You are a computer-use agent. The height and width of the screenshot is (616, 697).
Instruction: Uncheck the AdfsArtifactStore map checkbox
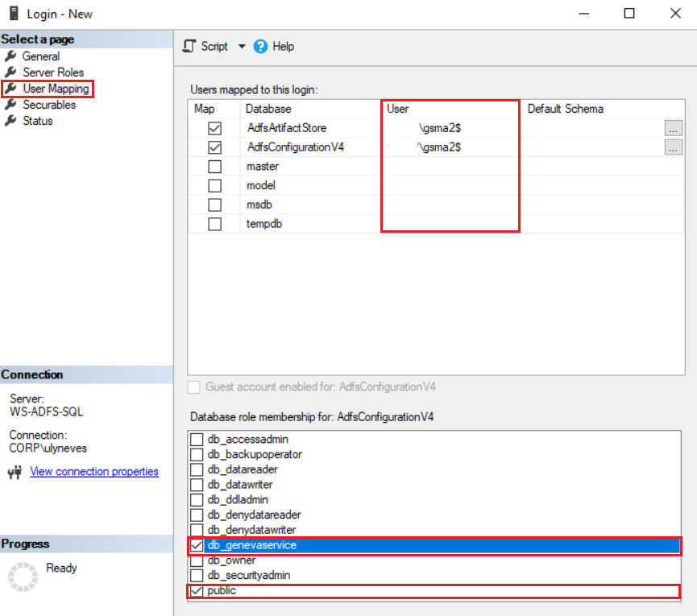[214, 128]
